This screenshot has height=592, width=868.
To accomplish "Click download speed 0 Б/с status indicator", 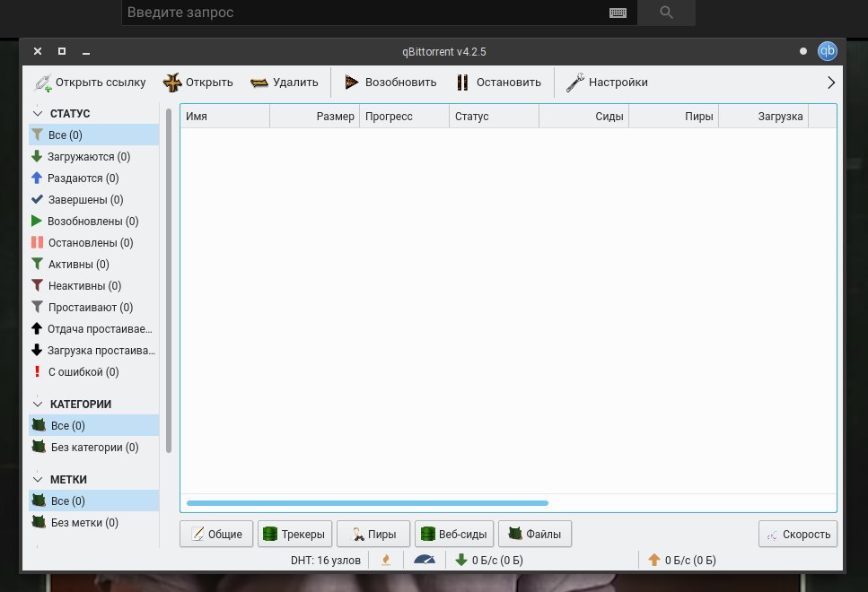I will coord(489,560).
